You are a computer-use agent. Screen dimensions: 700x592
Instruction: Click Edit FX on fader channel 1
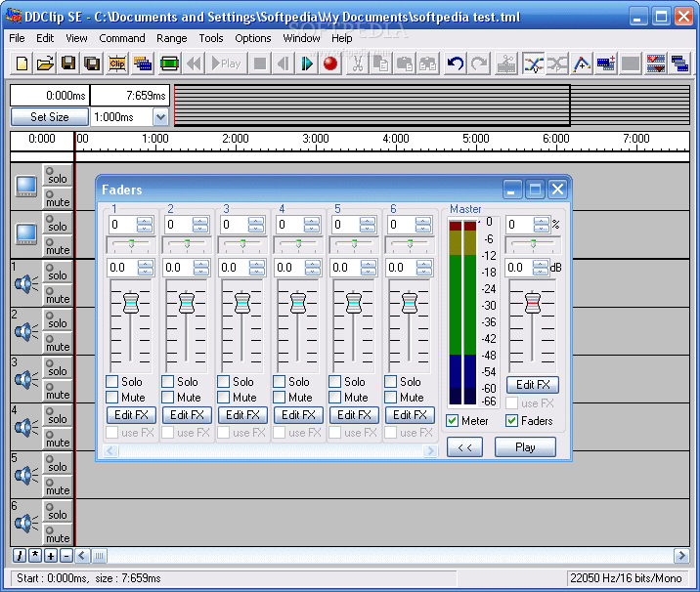pos(131,415)
